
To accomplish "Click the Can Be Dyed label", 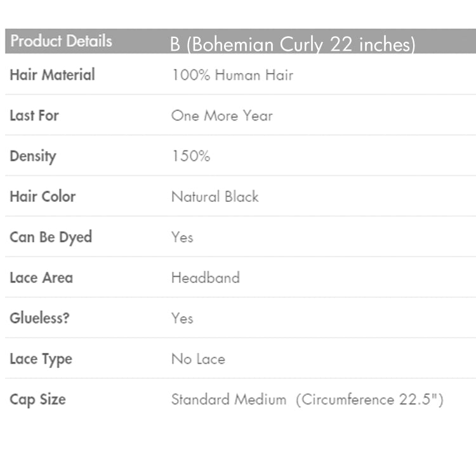I will coord(51,237).
